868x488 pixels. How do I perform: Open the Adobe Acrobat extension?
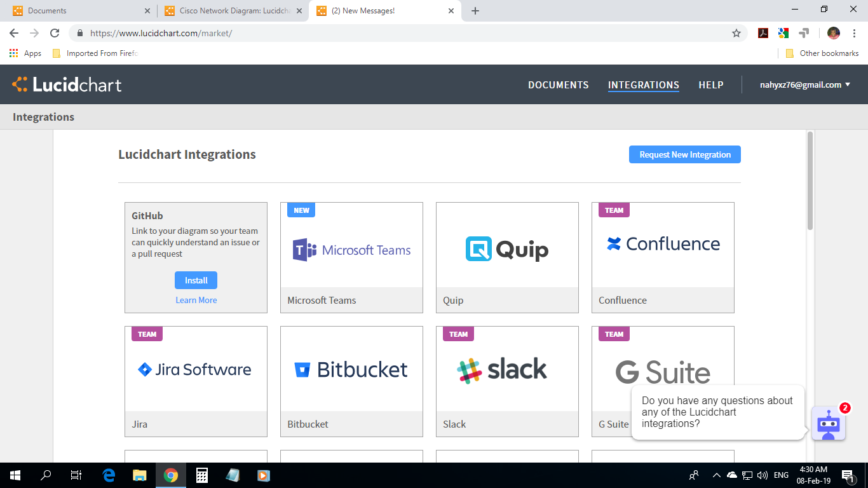coord(764,33)
